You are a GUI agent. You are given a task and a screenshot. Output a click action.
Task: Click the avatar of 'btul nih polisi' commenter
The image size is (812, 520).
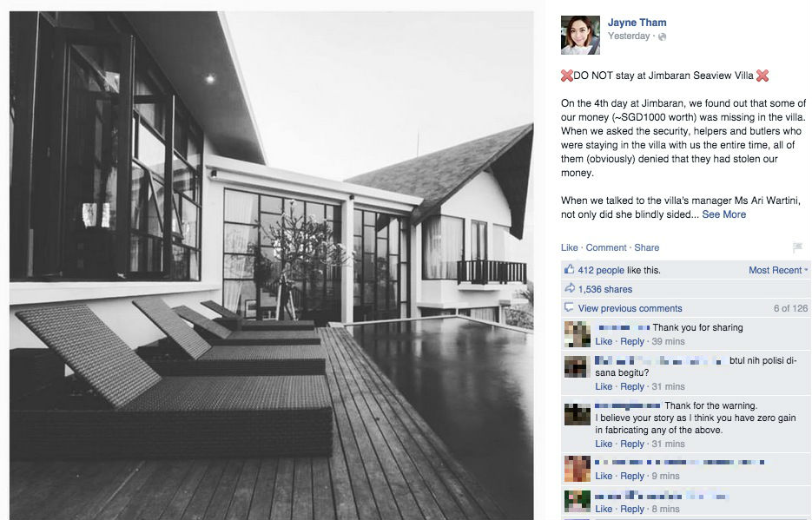tap(577, 367)
